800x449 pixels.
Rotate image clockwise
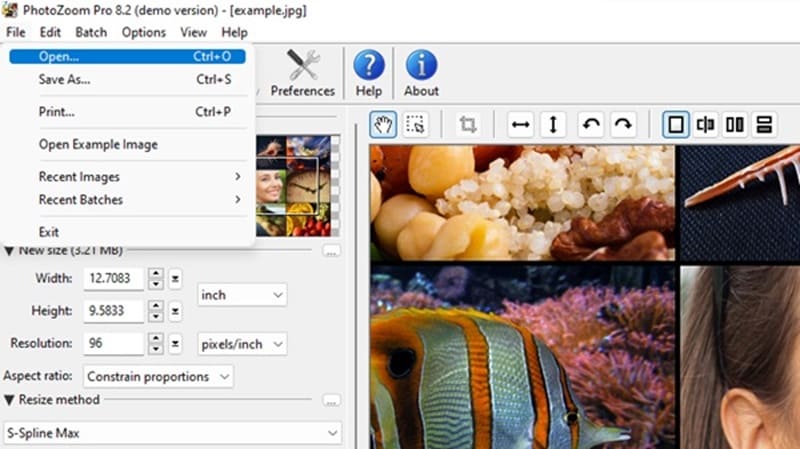[x=623, y=124]
